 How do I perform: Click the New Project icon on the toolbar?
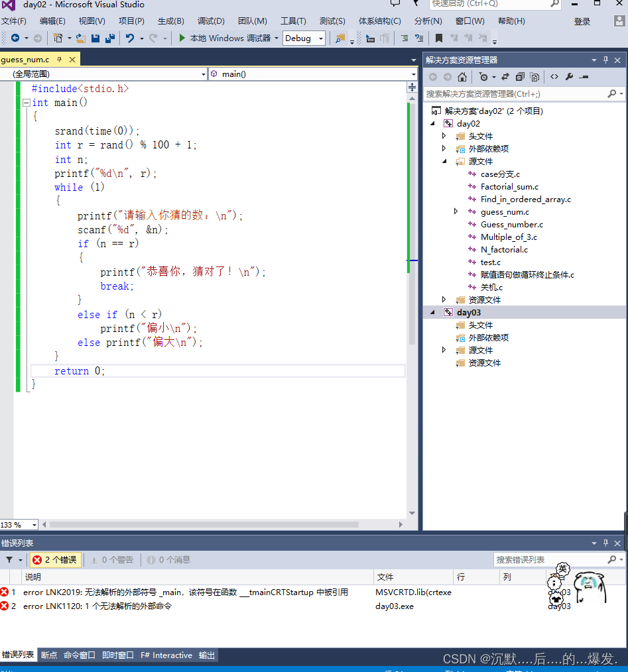58,38
